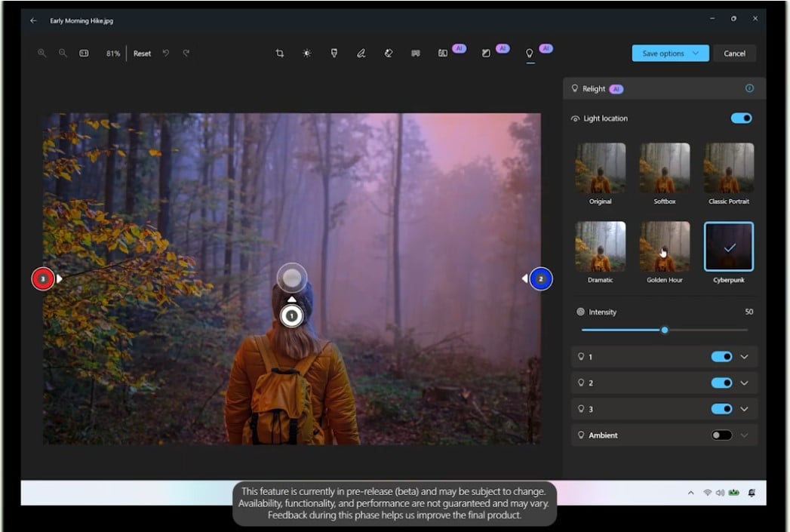
Task: Click the back arrow on Early Morning Hike
Action: pos(32,20)
